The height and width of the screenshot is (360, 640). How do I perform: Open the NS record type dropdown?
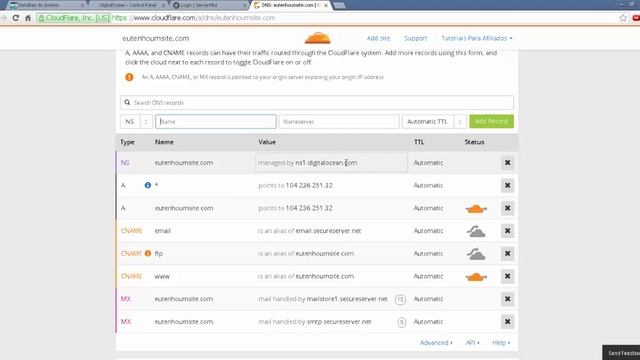tap(136, 122)
